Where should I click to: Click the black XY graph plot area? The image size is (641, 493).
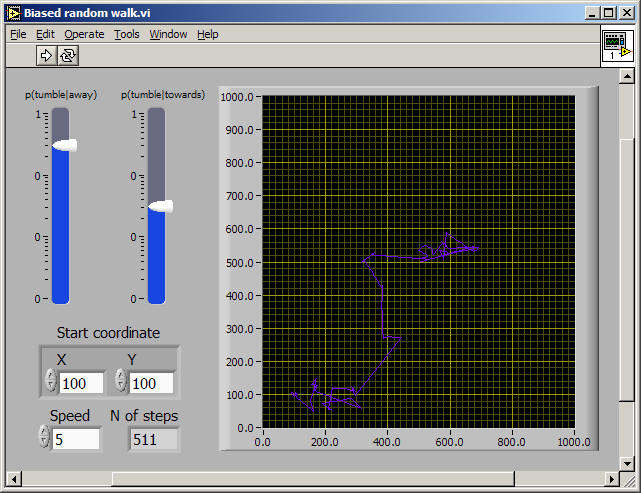418,262
